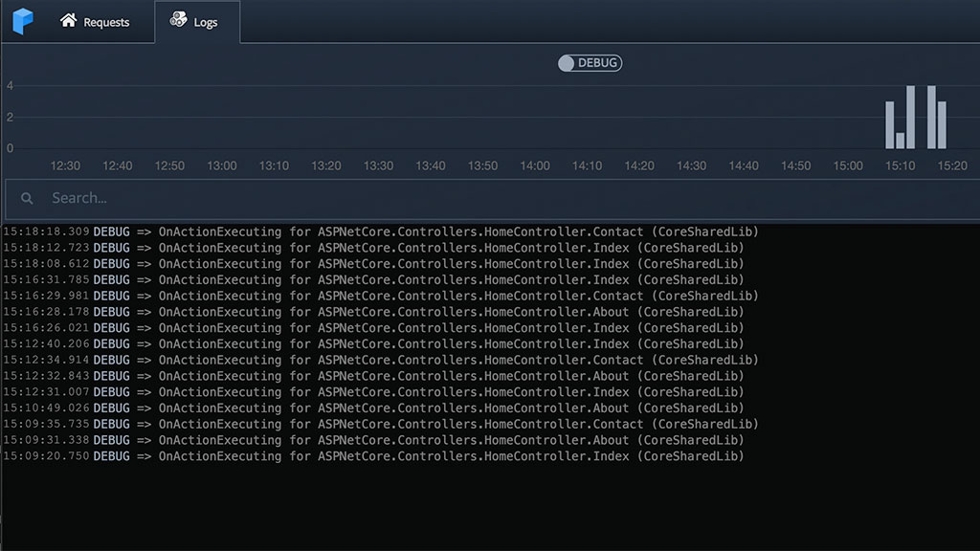Select log entry at 15:09:20.750
Image resolution: width=980 pixels, height=551 pixels.
(x=374, y=456)
